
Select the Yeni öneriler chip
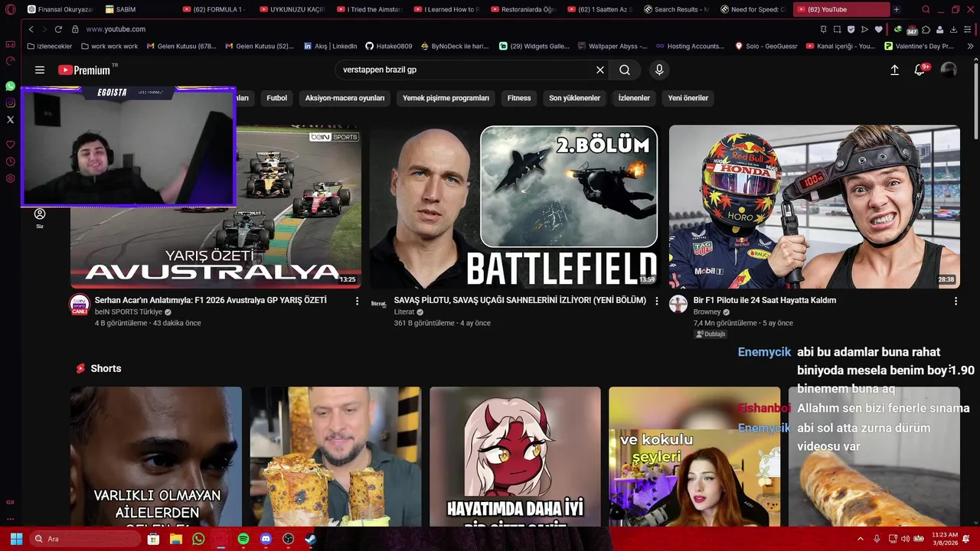click(688, 98)
